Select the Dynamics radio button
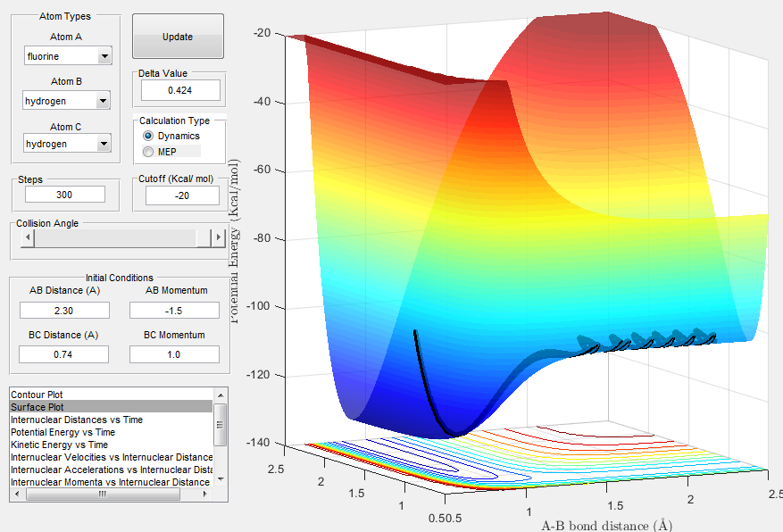The image size is (783, 532). (148, 136)
